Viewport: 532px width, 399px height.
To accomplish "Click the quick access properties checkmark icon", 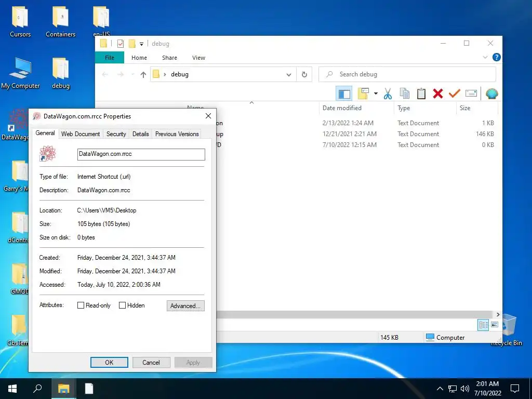I will point(121,44).
